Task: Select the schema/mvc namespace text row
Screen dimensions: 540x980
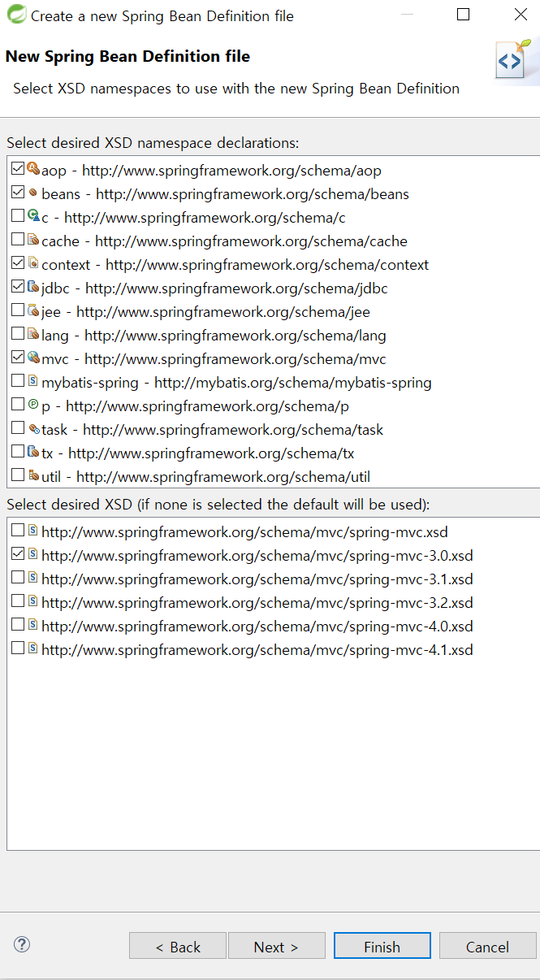Action: 214,359
